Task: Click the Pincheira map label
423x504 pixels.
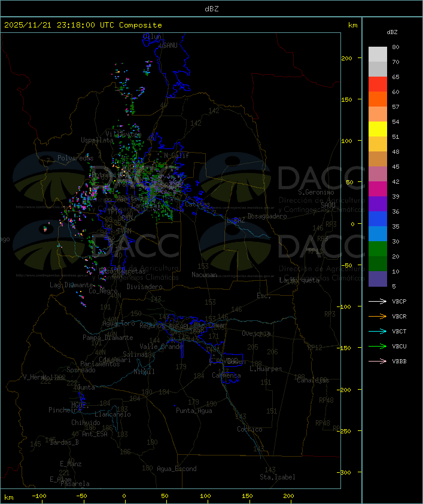Action: tap(65, 410)
